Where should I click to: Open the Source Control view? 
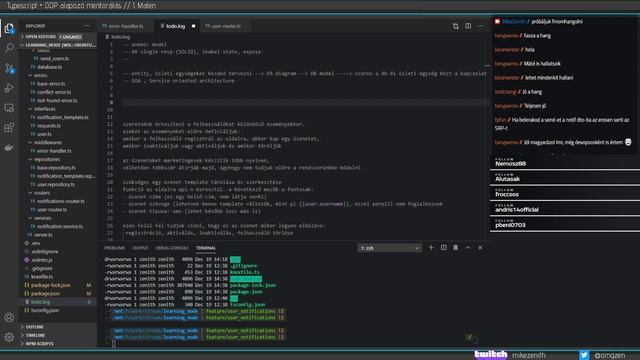point(9,68)
